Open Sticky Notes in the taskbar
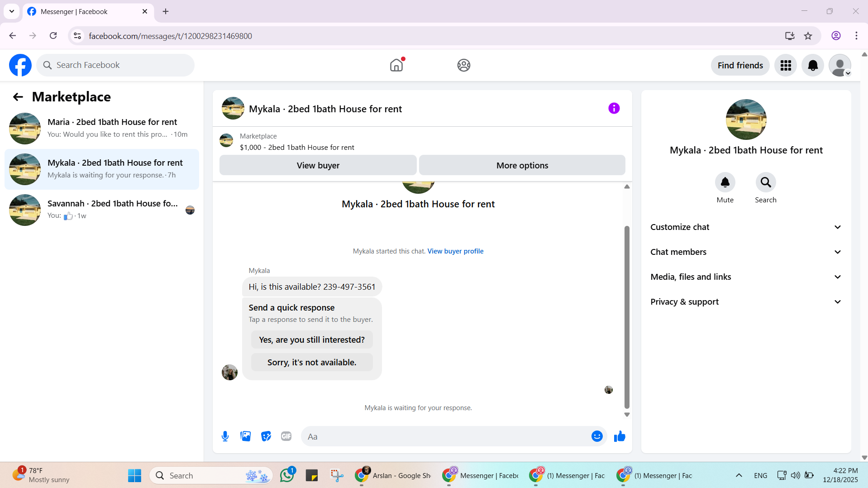Screen dimensions: 868x488 click(312, 476)
